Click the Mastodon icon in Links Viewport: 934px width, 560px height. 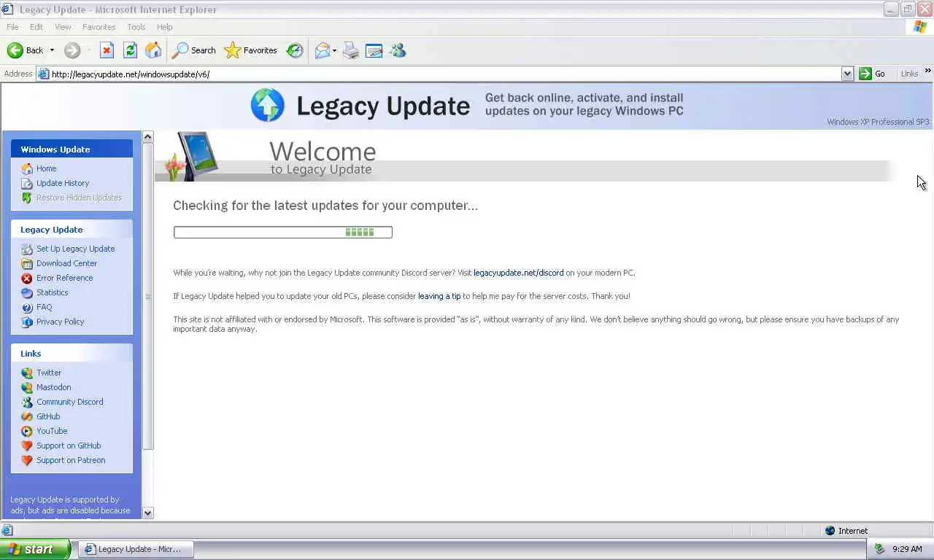click(27, 387)
